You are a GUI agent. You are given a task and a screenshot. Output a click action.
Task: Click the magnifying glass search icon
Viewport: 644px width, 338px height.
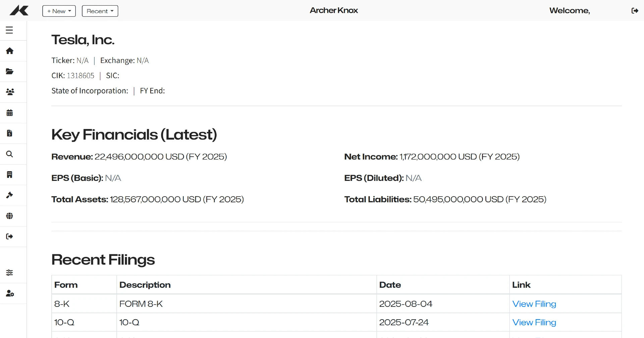(10, 154)
